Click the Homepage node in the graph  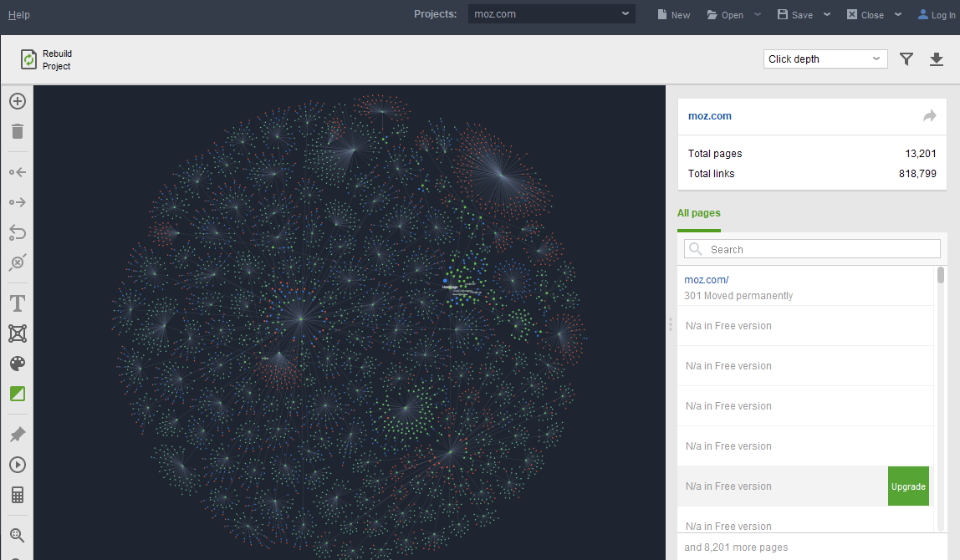point(446,282)
